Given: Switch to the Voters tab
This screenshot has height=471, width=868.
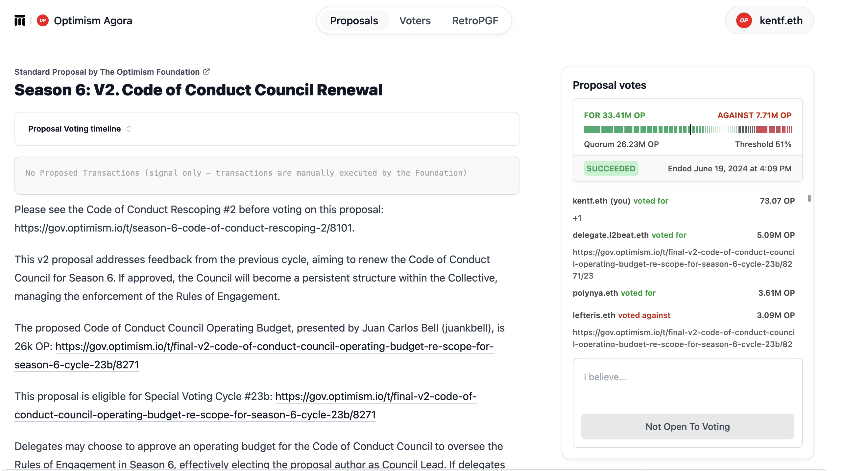Looking at the screenshot, I should [415, 21].
